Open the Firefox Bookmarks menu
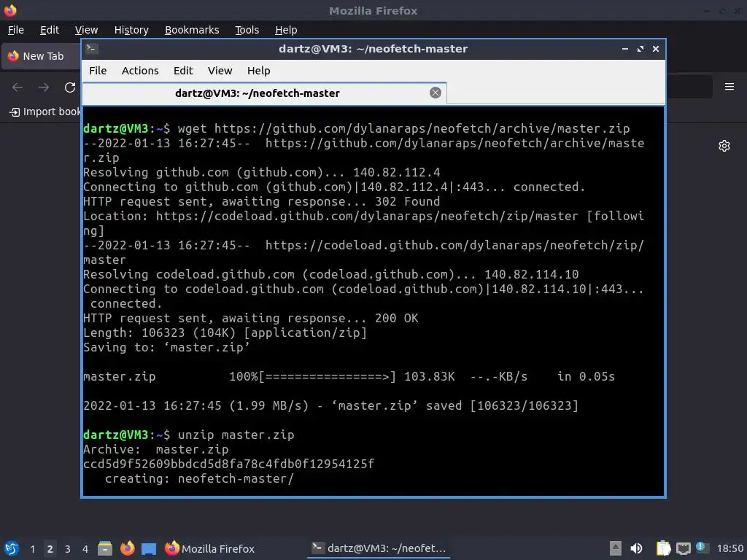 point(192,30)
